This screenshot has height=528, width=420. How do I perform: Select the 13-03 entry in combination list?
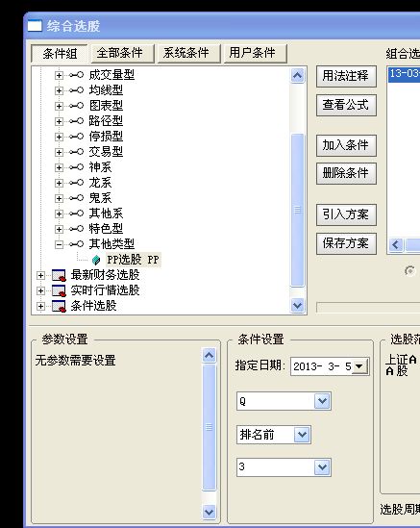[x=405, y=74]
